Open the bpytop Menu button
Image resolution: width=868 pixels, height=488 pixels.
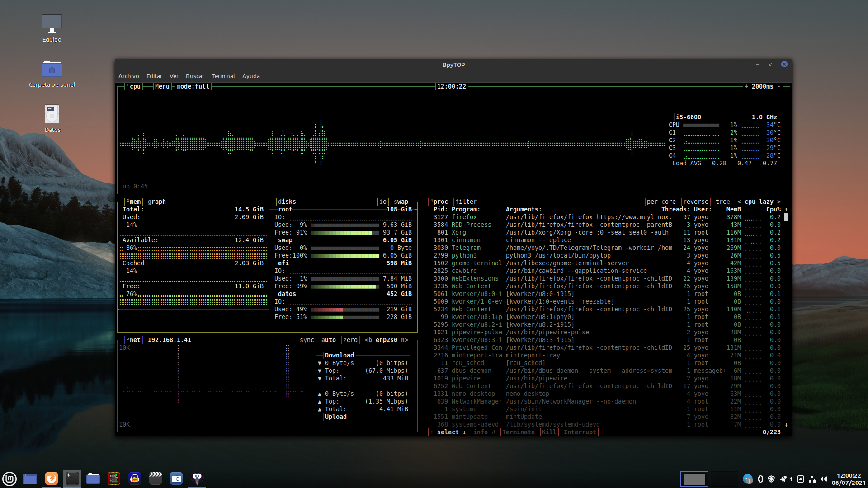pos(162,86)
